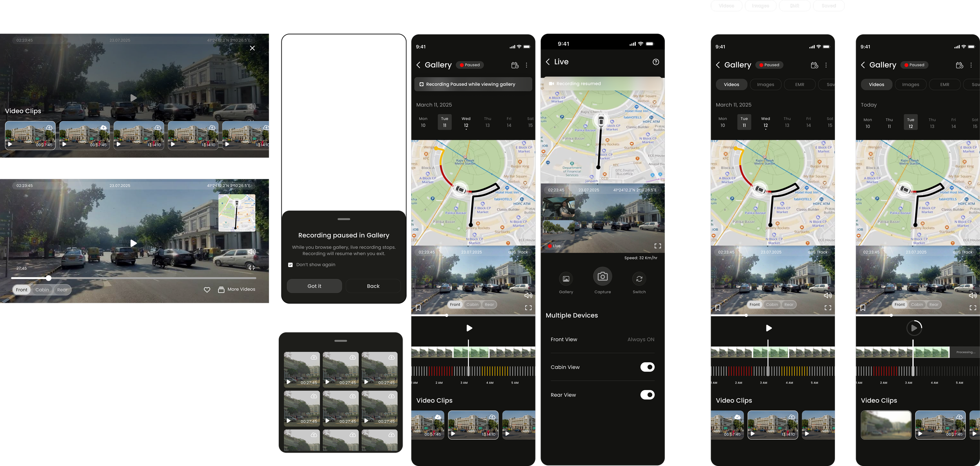This screenshot has height=466, width=980.
Task: Close the Video Clips overlay
Action: (252, 48)
